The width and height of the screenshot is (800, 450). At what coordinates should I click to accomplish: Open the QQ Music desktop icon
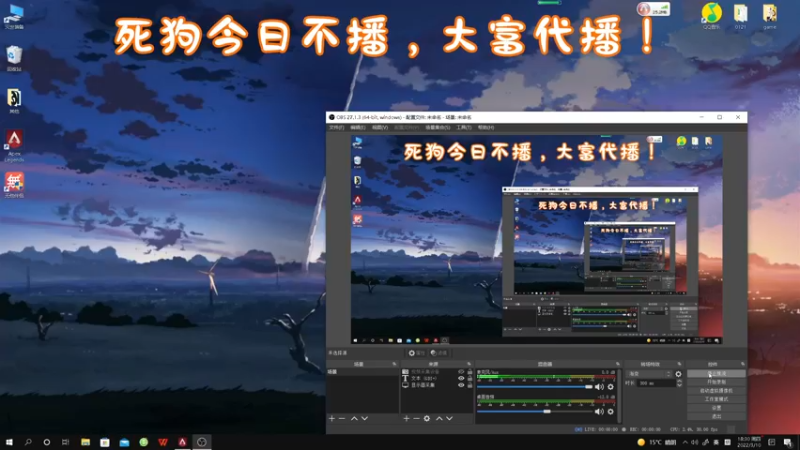coord(711,16)
